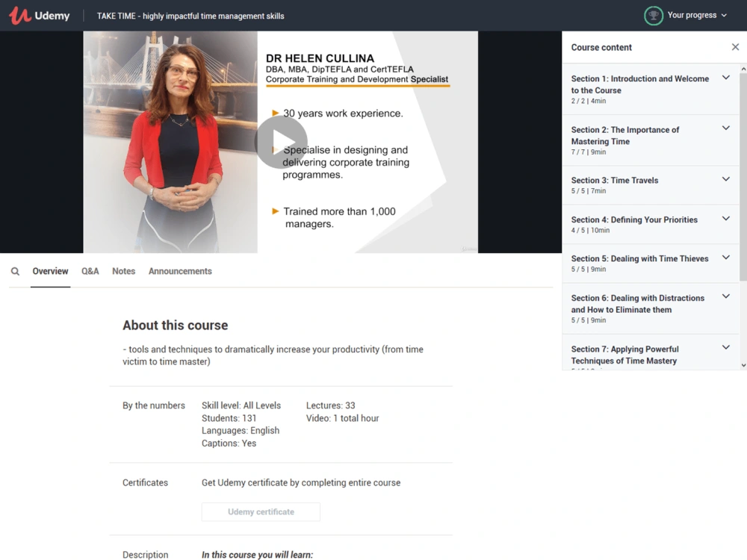Click the 'In this course you will learn:' text
Screen dimensions: 747x560
coord(257,555)
